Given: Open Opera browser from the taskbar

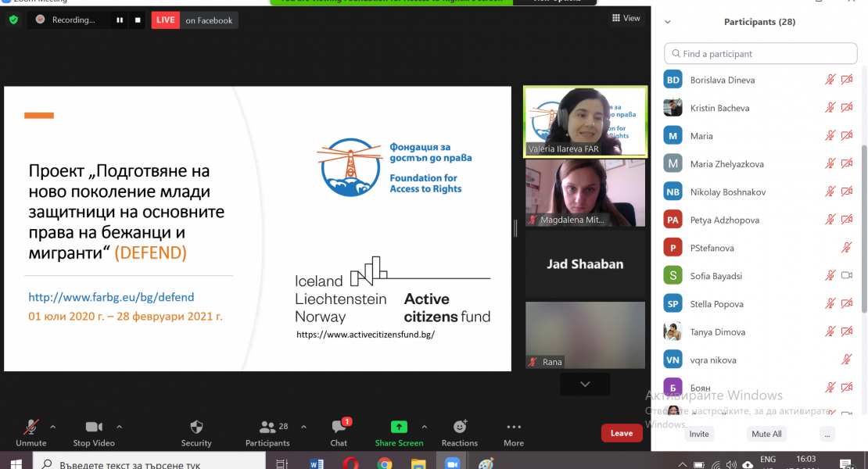Looking at the screenshot, I should coord(350,464).
